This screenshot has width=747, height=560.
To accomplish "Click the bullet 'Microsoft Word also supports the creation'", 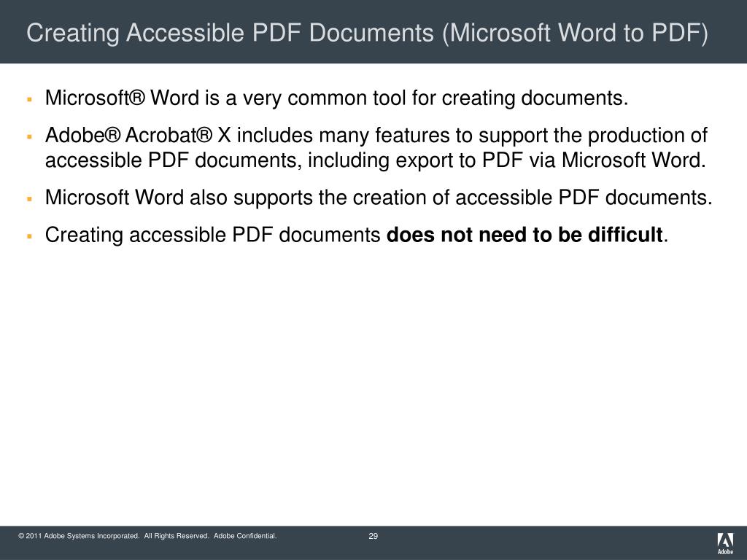I will 379,198.
